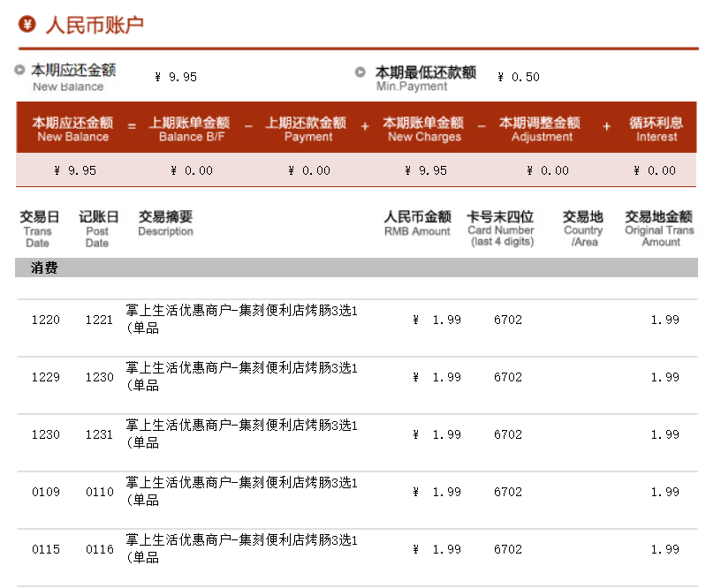
Task: Click the arrow bullet before 本期应还金额
Action: (19, 71)
